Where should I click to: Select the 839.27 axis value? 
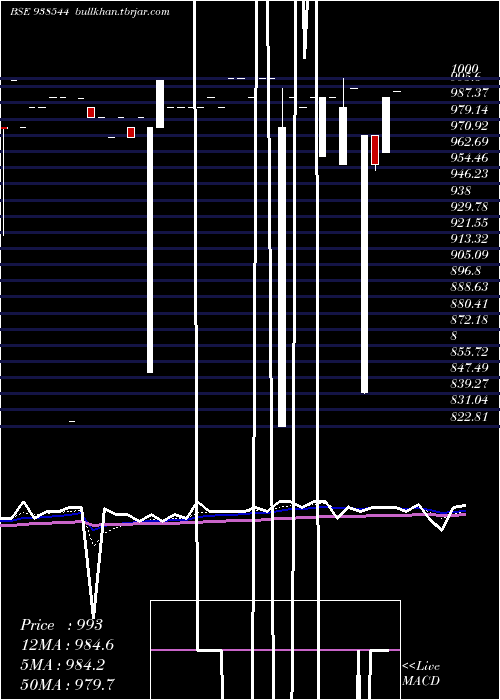tap(469, 384)
